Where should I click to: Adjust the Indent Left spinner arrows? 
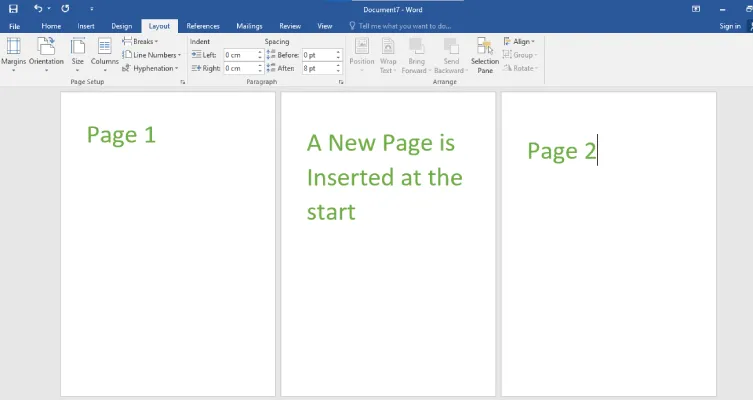[x=260, y=55]
